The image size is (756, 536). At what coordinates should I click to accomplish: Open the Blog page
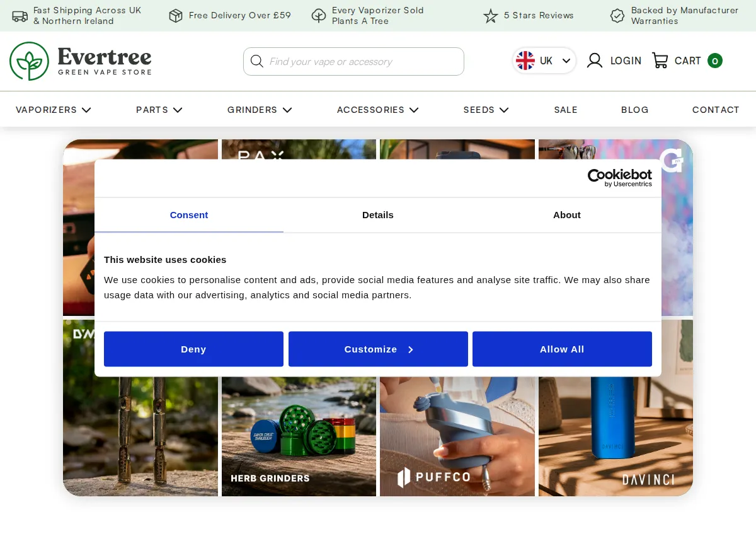635,110
